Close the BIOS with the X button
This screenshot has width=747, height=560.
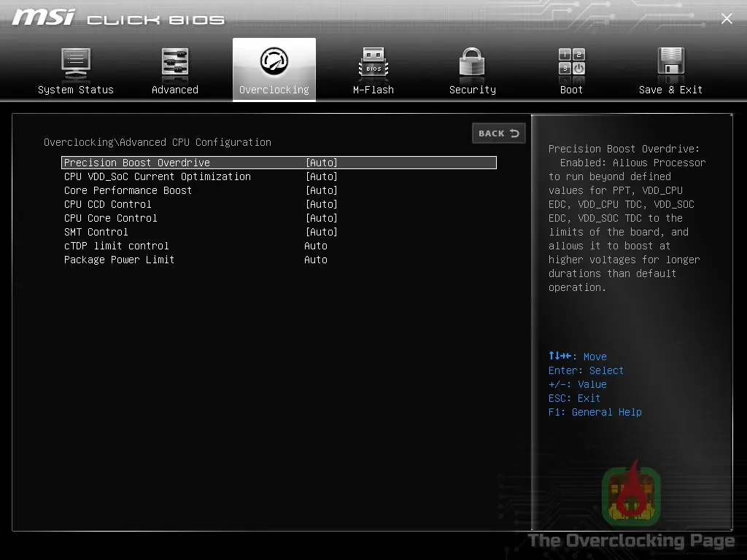pyautogui.click(x=727, y=18)
